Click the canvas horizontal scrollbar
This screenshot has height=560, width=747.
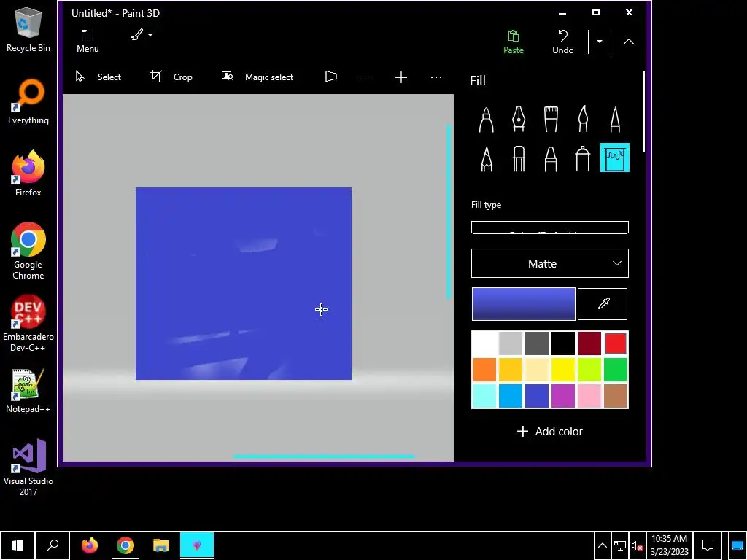[323, 456]
